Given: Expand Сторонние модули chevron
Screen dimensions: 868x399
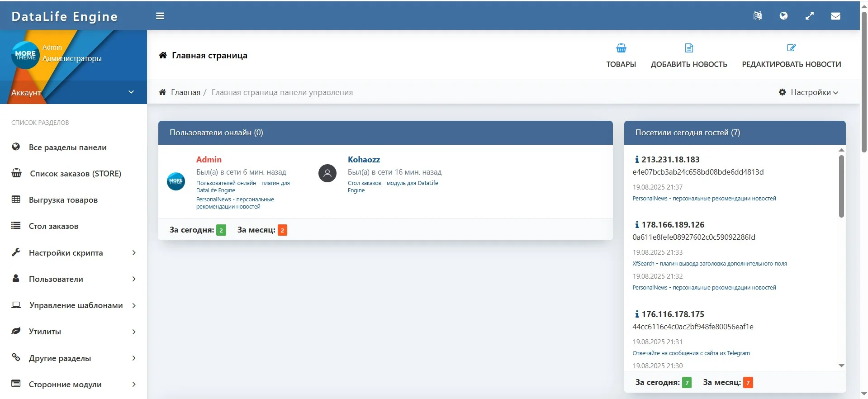Looking at the screenshot, I should [x=134, y=384].
